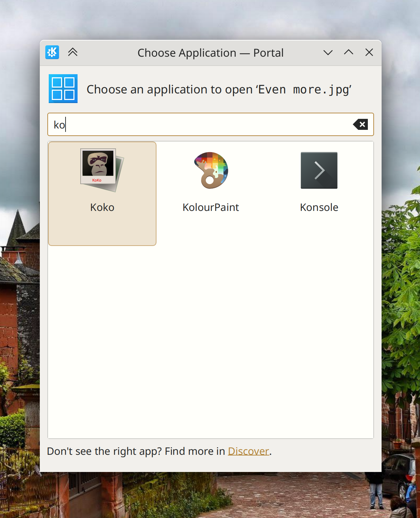Click the 'KolourPaint' text label
This screenshot has width=420, height=518.
[211, 207]
